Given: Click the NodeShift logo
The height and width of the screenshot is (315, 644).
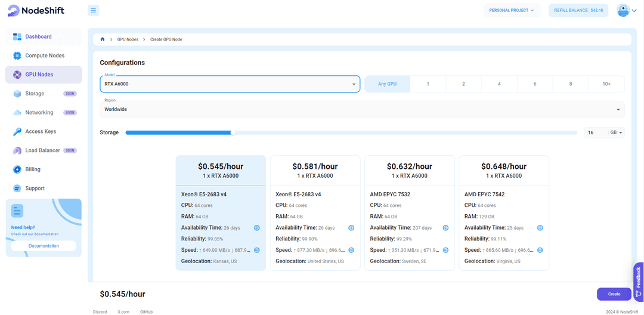Looking at the screenshot, I should (x=36, y=11).
